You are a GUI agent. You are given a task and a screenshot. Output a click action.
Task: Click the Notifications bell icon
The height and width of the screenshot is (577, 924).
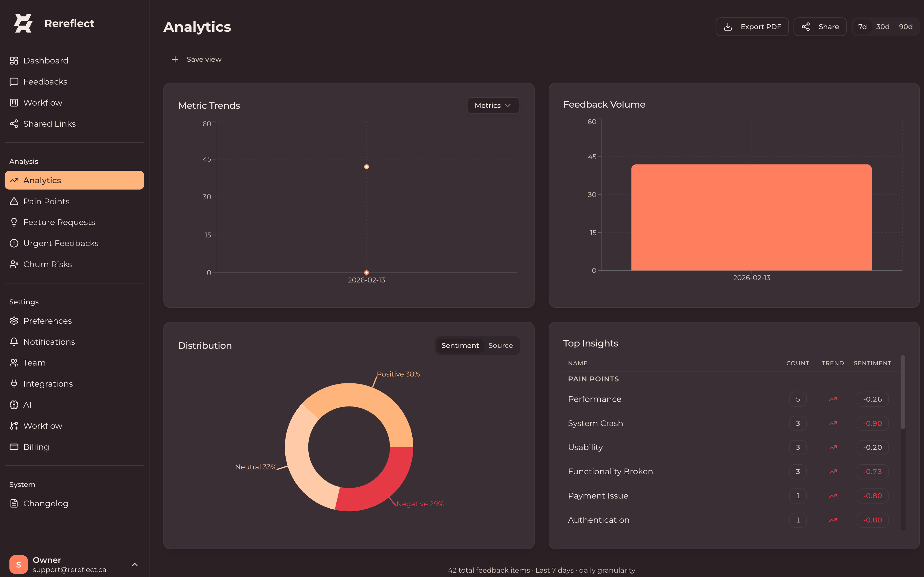(14, 342)
